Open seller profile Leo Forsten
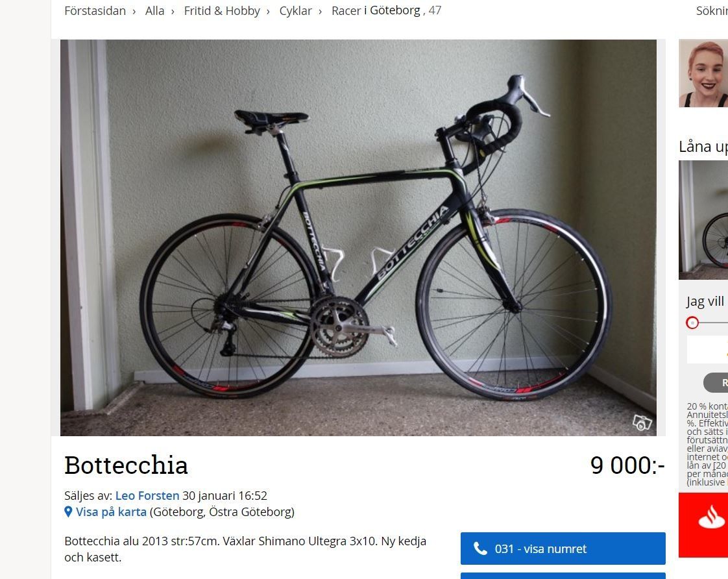The height and width of the screenshot is (579, 728). tap(147, 495)
